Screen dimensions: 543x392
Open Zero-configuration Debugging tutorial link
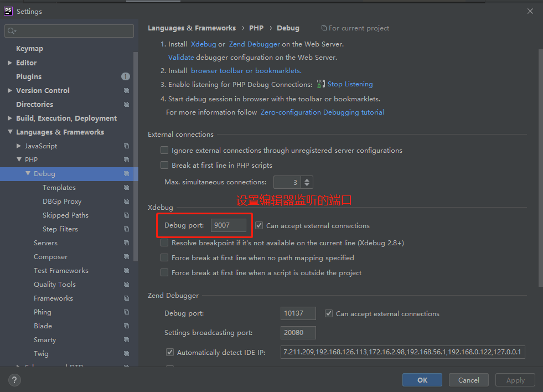pos(322,112)
